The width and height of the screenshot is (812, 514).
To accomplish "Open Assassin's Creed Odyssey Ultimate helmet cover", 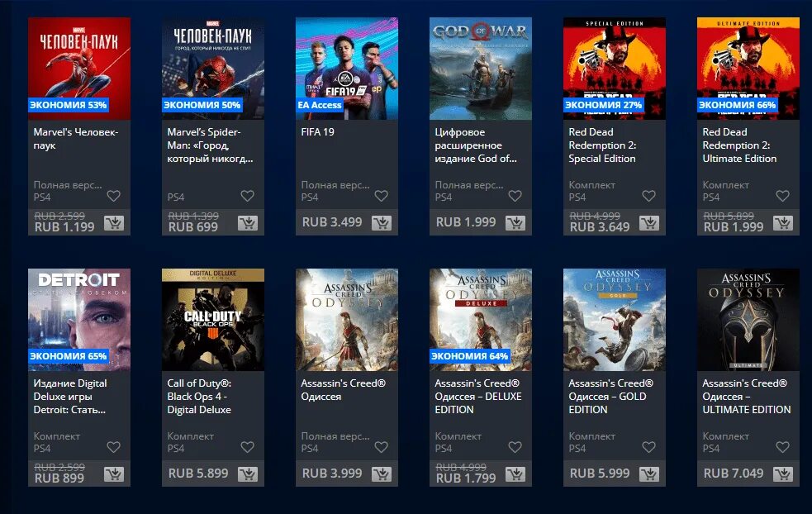I will pos(748,320).
